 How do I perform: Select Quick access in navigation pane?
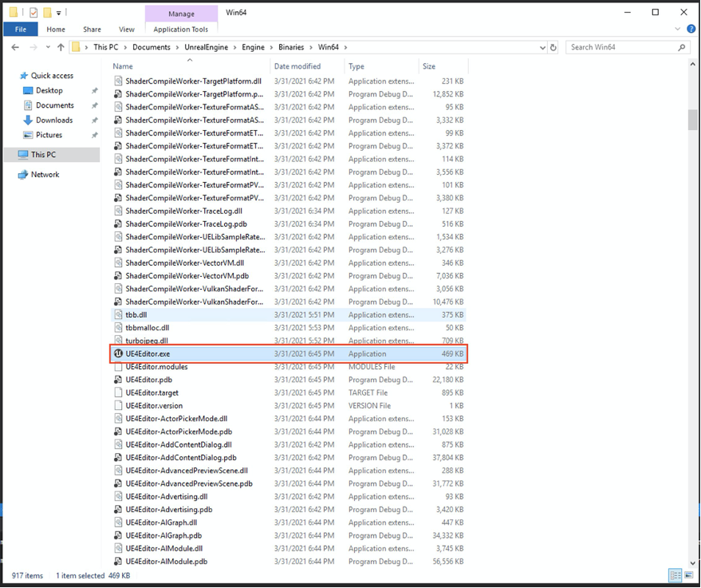coord(52,76)
